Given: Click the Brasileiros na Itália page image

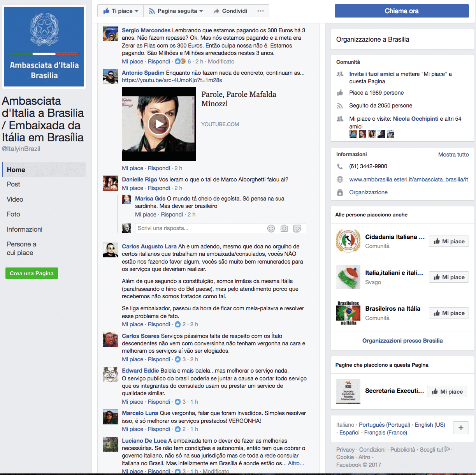Looking at the screenshot, I should click(348, 313).
